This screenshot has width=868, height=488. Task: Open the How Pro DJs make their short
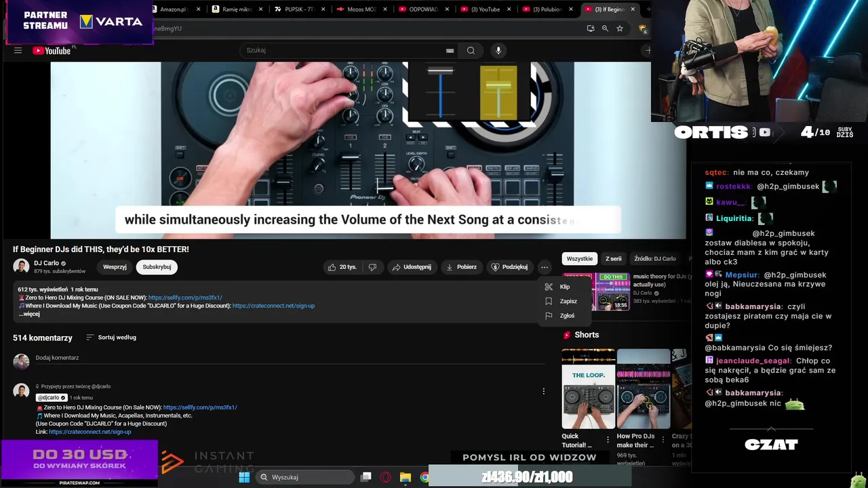[644, 388]
